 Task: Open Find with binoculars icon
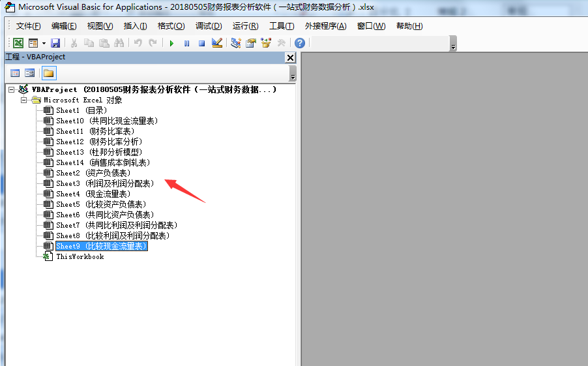pyautogui.click(x=119, y=43)
